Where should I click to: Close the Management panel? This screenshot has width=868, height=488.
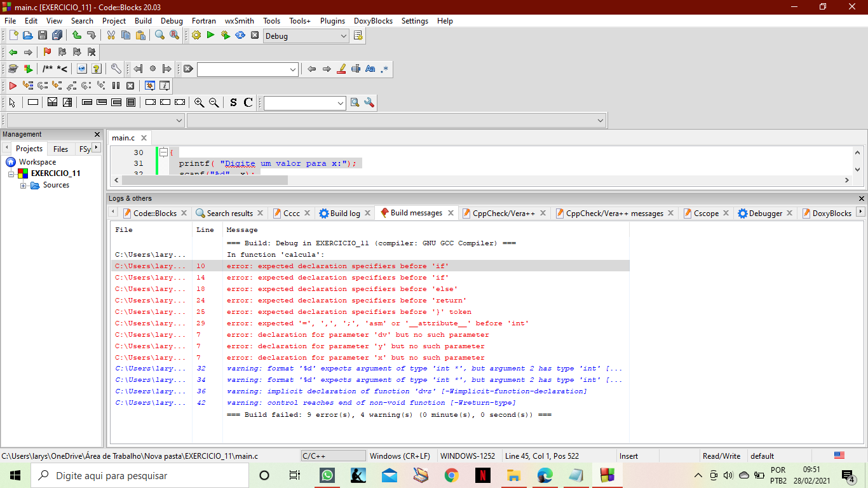coord(97,135)
